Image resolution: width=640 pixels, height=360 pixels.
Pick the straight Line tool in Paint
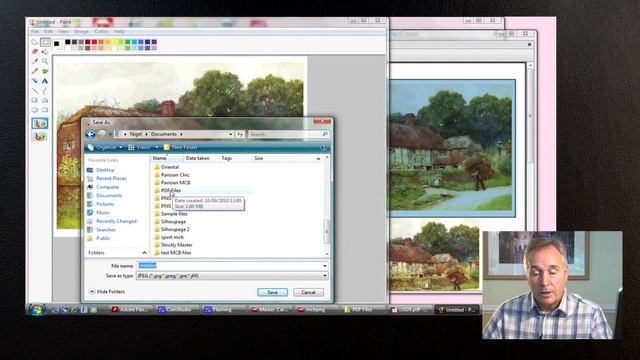point(35,90)
